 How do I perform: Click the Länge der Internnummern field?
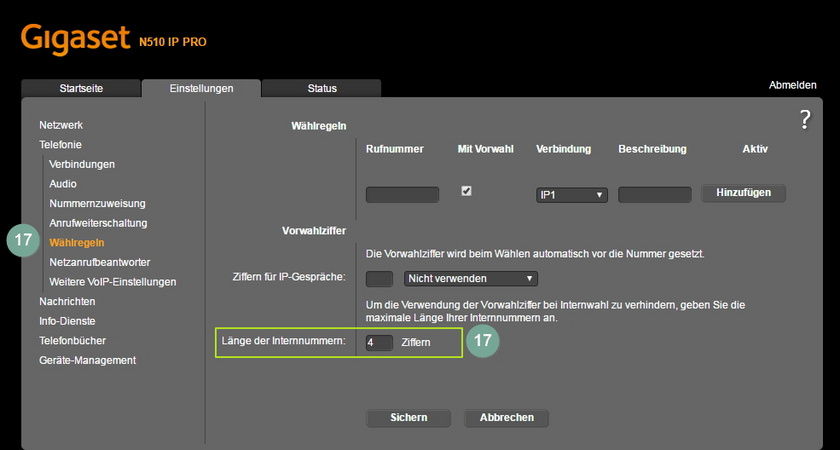pos(379,343)
